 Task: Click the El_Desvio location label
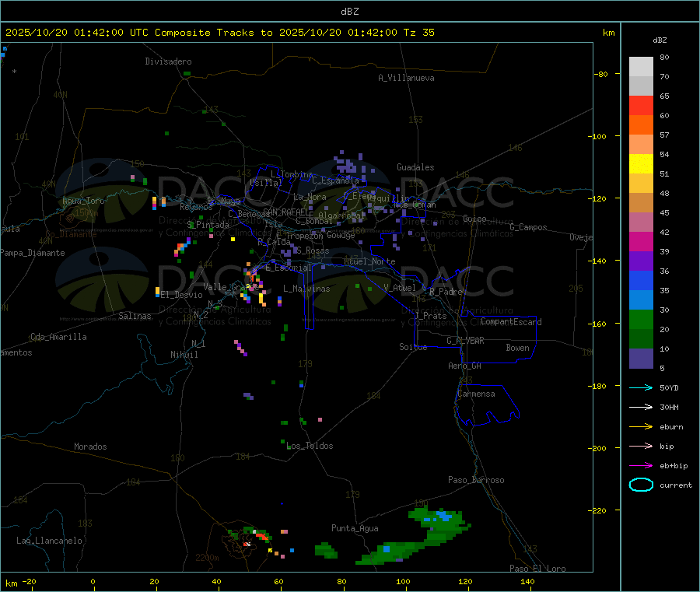coord(182,295)
